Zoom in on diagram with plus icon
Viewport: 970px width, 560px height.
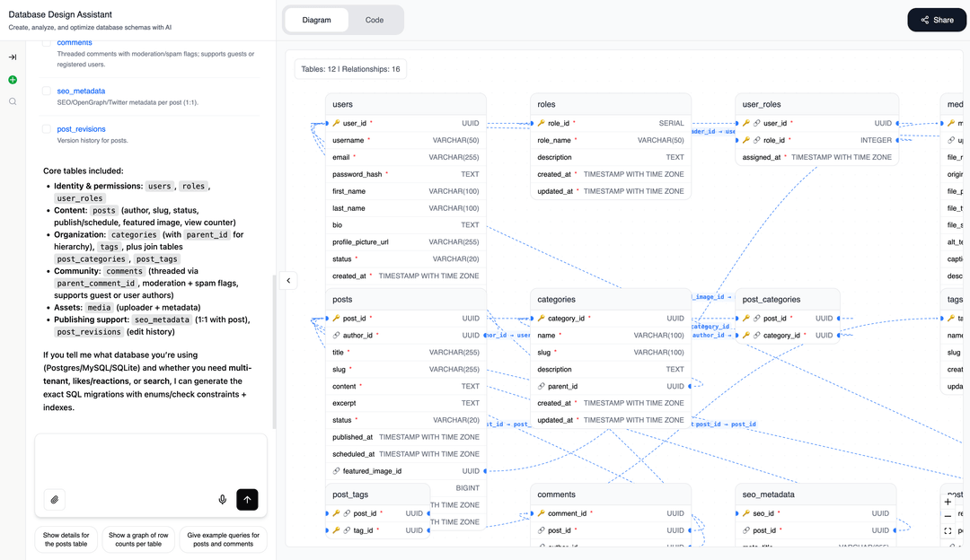pos(948,502)
